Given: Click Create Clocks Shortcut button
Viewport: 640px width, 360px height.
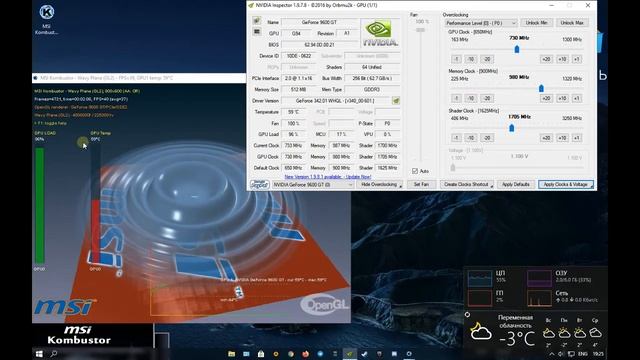Looking at the screenshot, I should (x=467, y=184).
